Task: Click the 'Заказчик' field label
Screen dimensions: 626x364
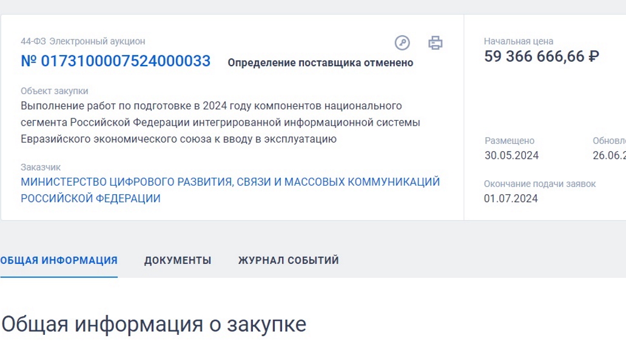Action: pyautogui.click(x=41, y=167)
